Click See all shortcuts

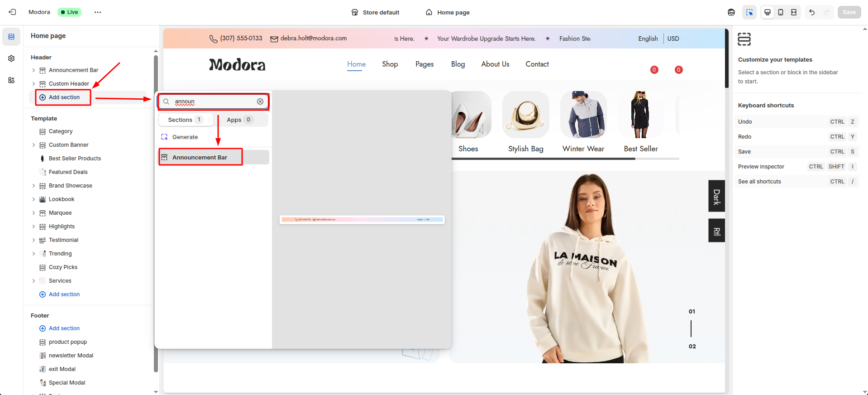click(x=759, y=182)
